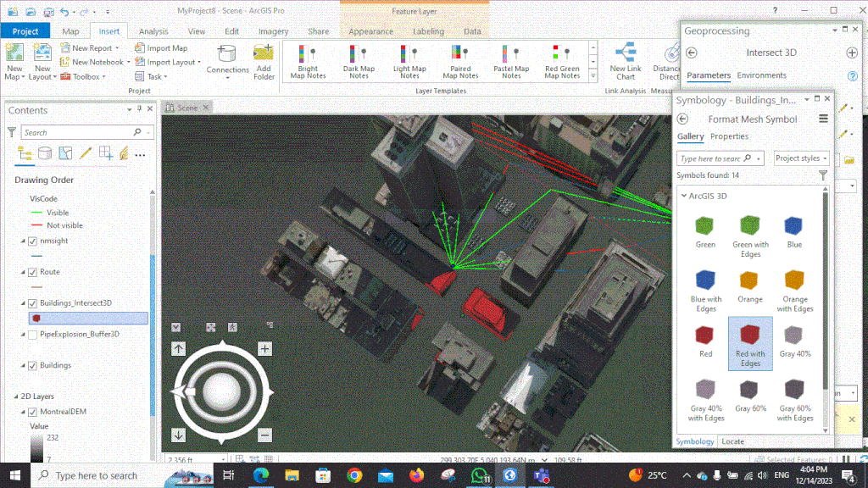The height and width of the screenshot is (488, 868).
Task: Open Symbology hamburger menu
Action: click(823, 119)
